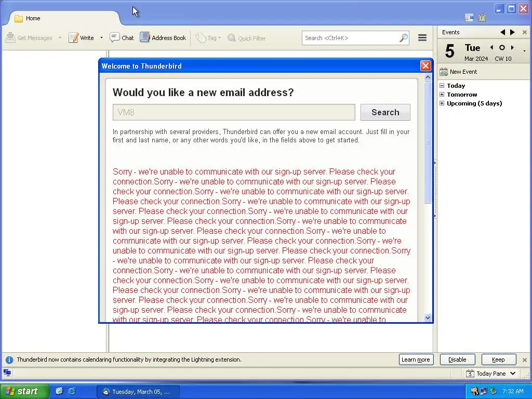Open the Write button dropdown arrow
This screenshot has width=532, height=399.
pos(101,37)
